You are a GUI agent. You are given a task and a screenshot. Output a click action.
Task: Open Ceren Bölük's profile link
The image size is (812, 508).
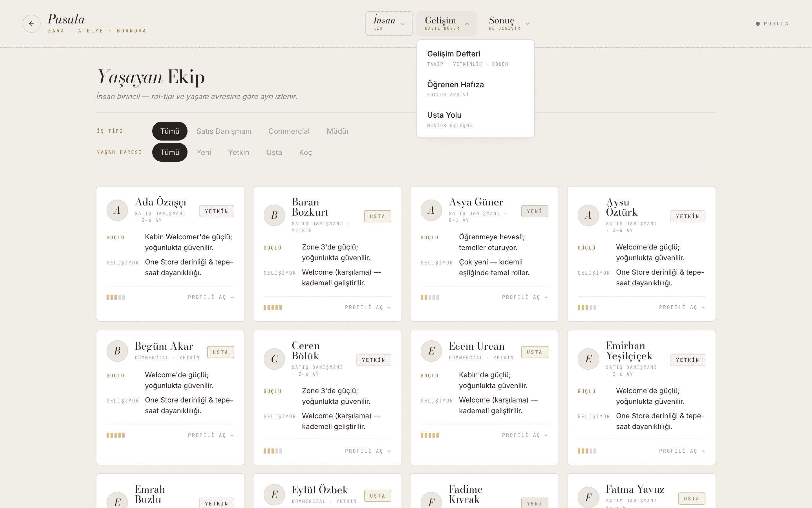click(x=368, y=451)
